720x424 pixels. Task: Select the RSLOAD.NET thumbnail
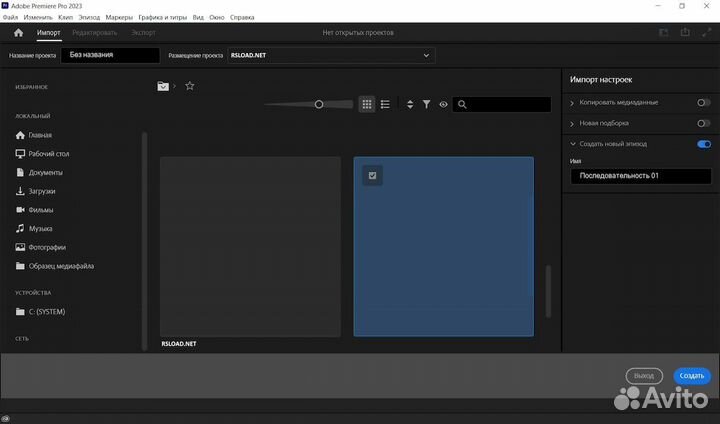(250, 247)
